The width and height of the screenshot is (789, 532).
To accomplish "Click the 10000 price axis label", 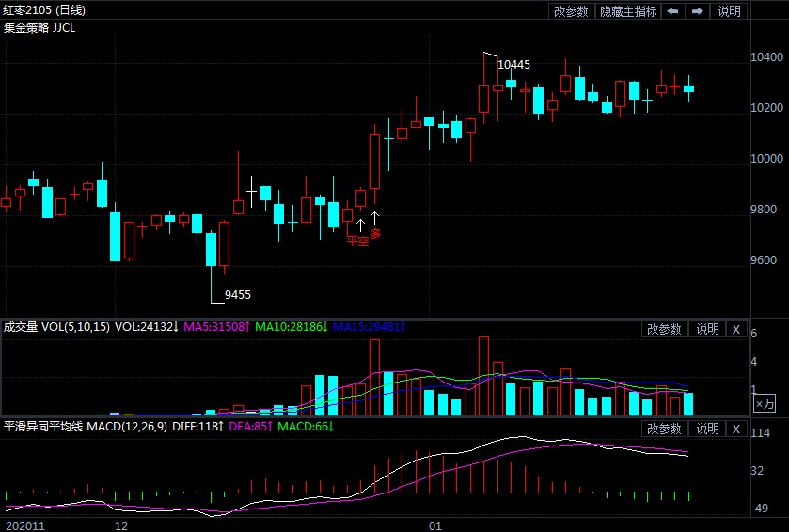I will [x=766, y=159].
